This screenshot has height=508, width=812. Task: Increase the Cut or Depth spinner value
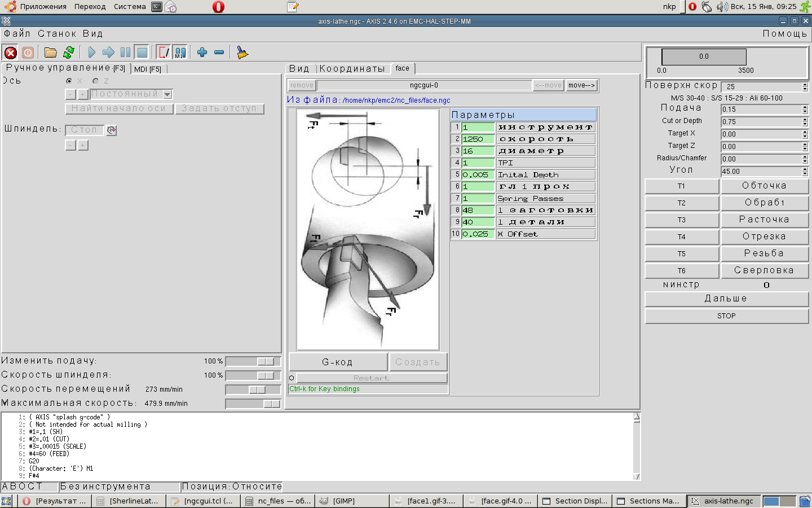[x=805, y=119]
